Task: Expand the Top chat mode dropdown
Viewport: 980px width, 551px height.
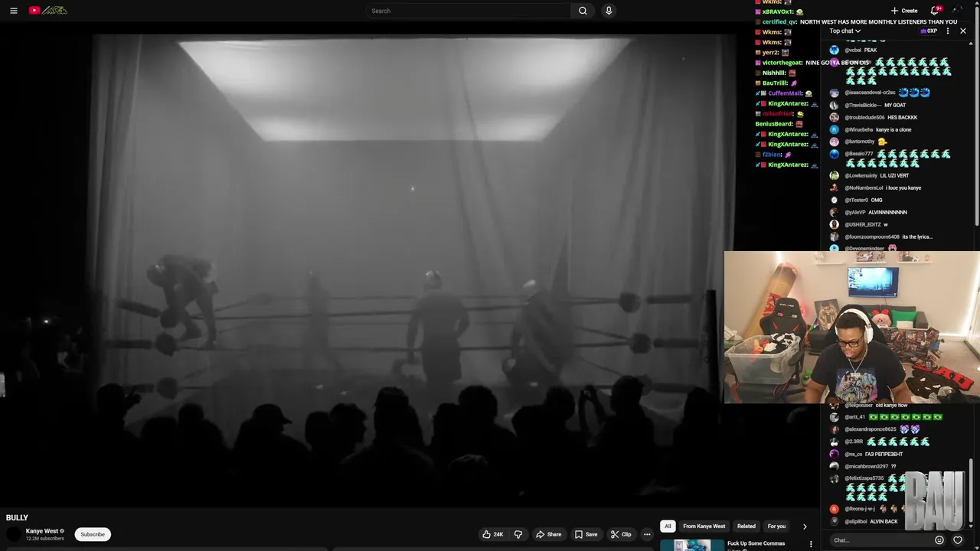Action: [845, 31]
